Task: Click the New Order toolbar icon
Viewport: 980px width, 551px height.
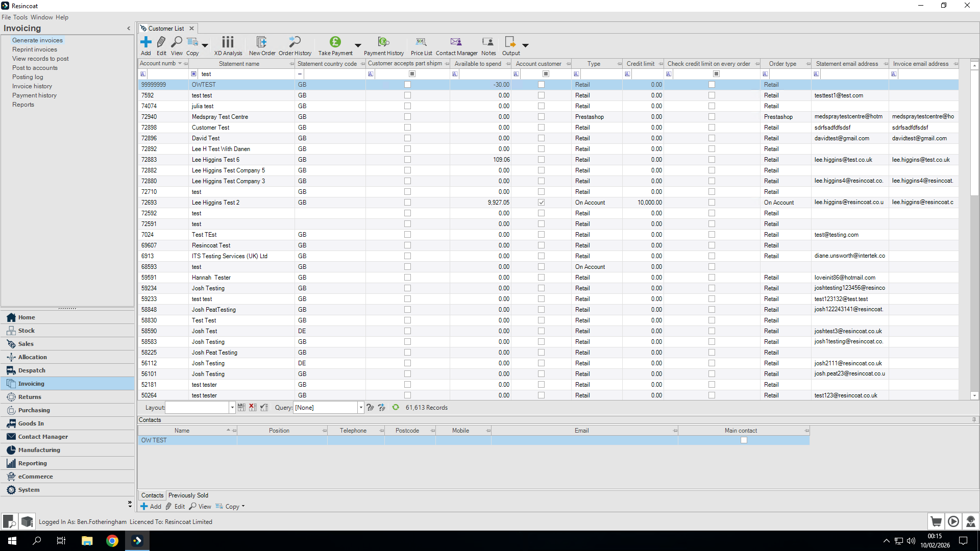Action: 262,43
